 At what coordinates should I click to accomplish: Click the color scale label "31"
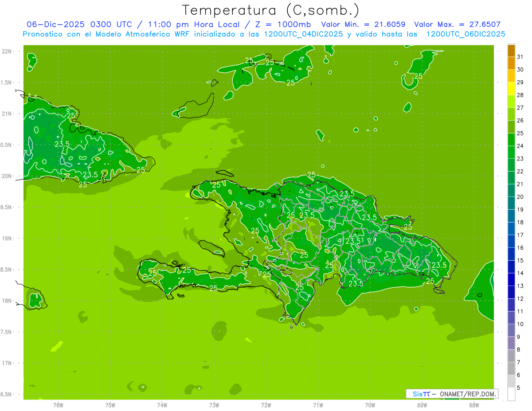point(520,57)
